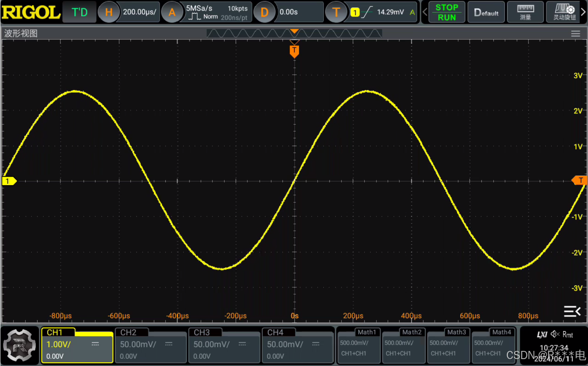Change CH2 50.00mV/ vertical scale
The width and height of the screenshot is (588, 366).
138,344
